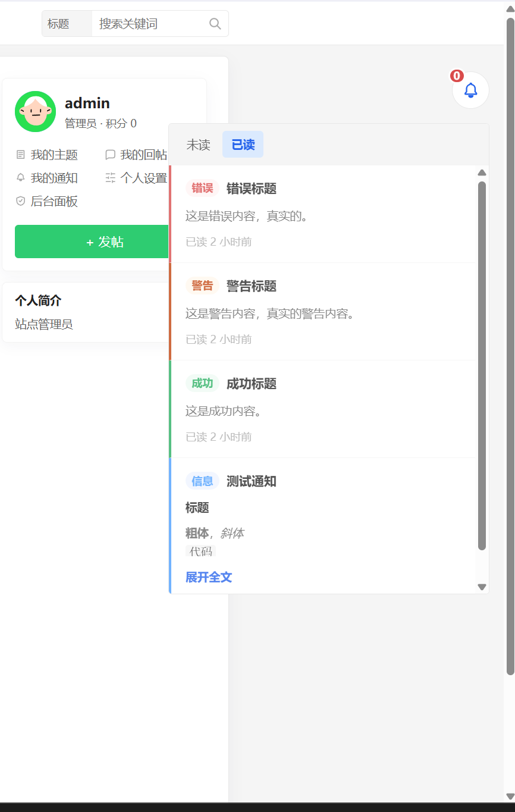The height and width of the screenshot is (812, 515).
Task: Click the admin avatar image
Action: click(35, 111)
